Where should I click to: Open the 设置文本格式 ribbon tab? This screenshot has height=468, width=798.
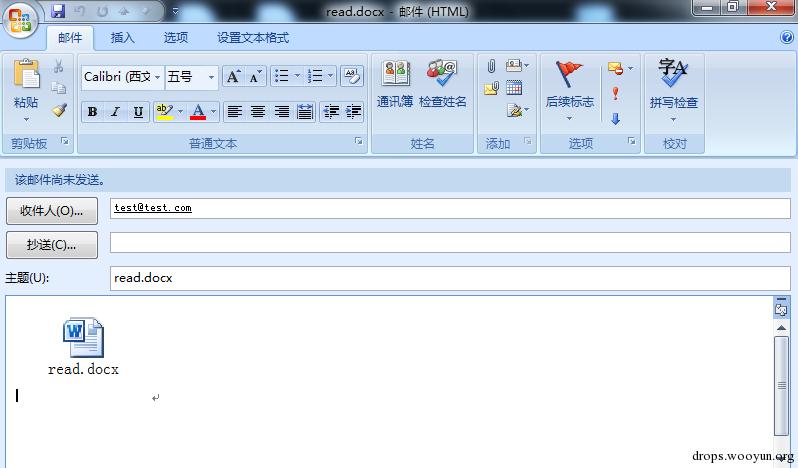click(x=253, y=38)
